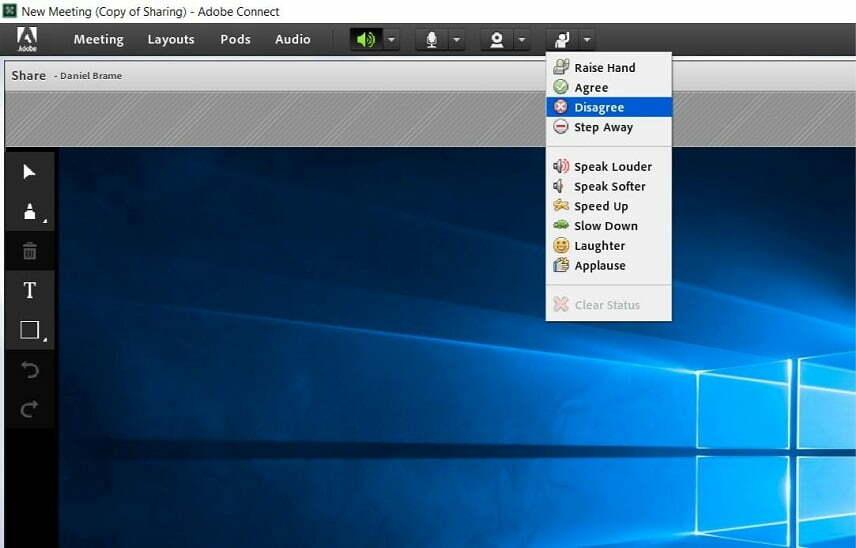Screen dimensions: 856x548
Task: Select Disagree status option
Action: (x=609, y=107)
